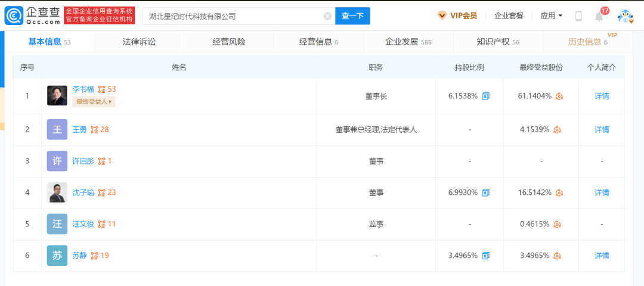This screenshot has height=286, width=644.
Task: Open relation graph icon next to 沈子瑜
Action: pyautogui.click(x=102, y=192)
